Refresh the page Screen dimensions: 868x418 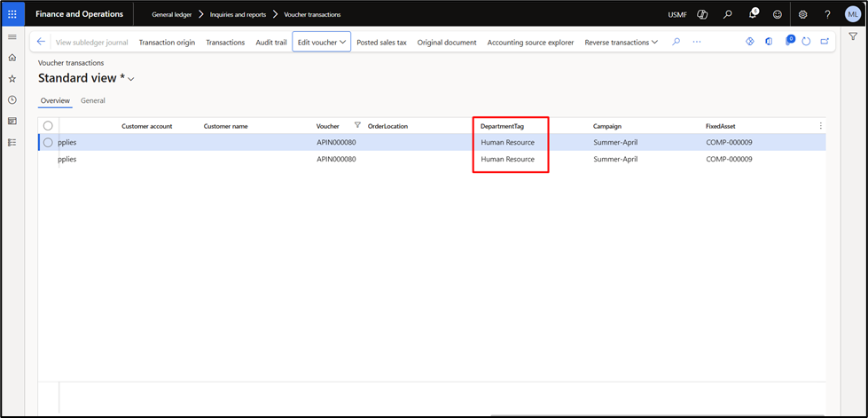pyautogui.click(x=807, y=42)
